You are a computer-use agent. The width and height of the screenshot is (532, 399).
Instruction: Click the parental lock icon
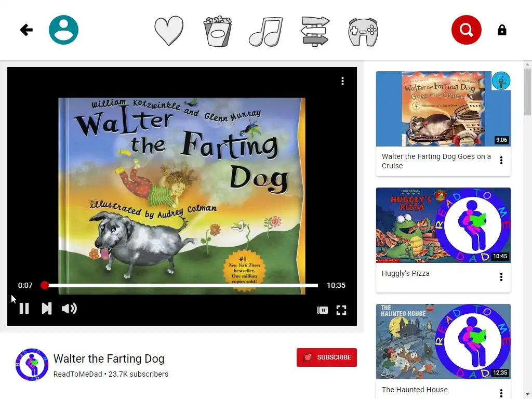502,30
